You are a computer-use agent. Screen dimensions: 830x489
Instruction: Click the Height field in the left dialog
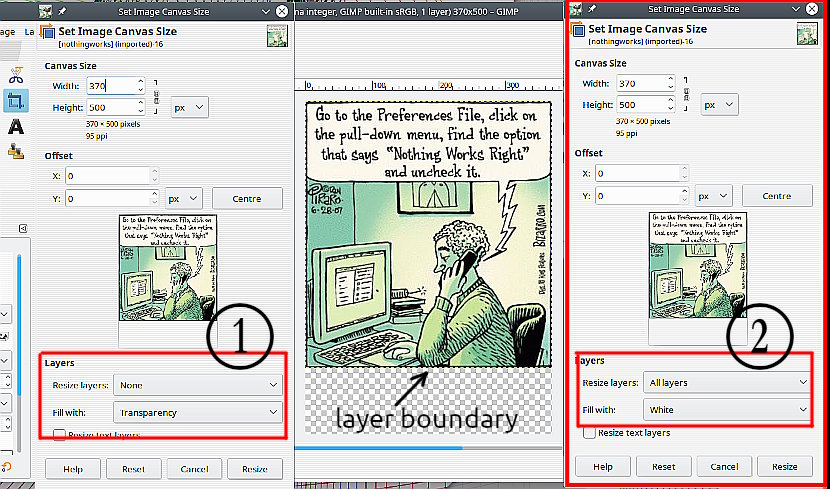110,107
